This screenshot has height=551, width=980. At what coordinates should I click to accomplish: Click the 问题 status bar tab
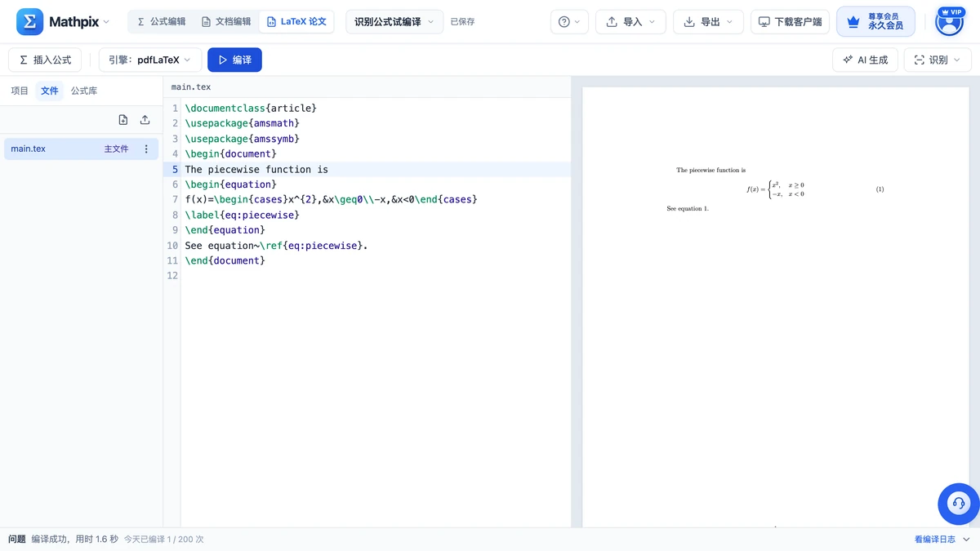(x=16, y=540)
